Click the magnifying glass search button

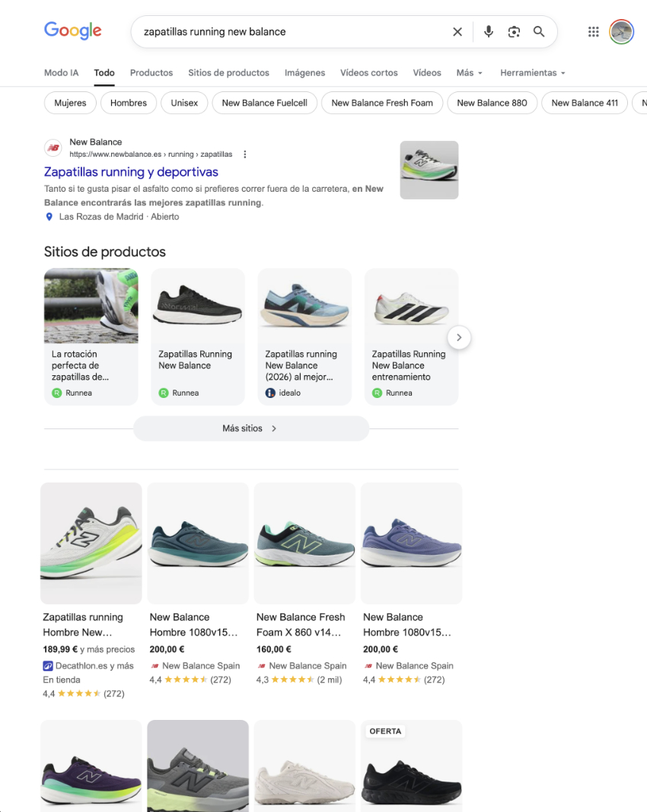pyautogui.click(x=539, y=32)
